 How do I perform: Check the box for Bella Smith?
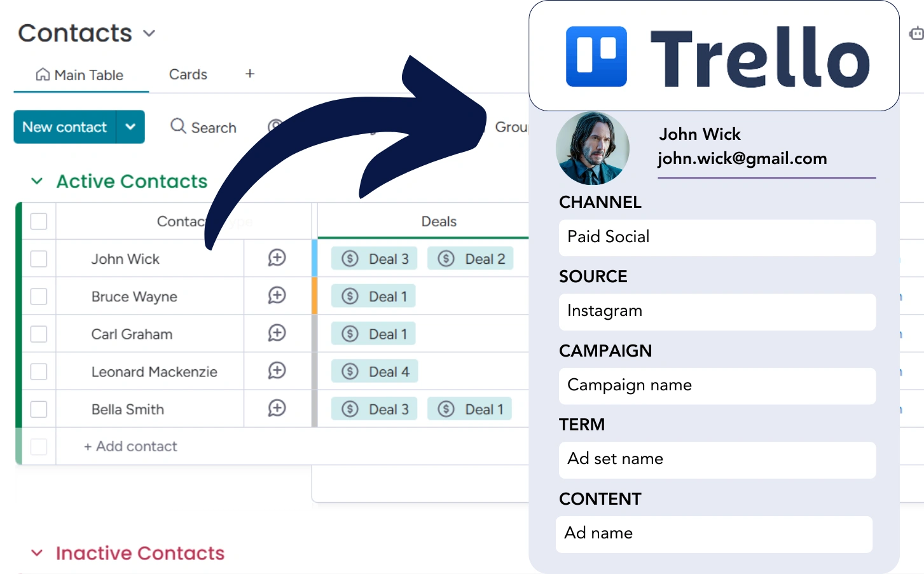tap(39, 409)
